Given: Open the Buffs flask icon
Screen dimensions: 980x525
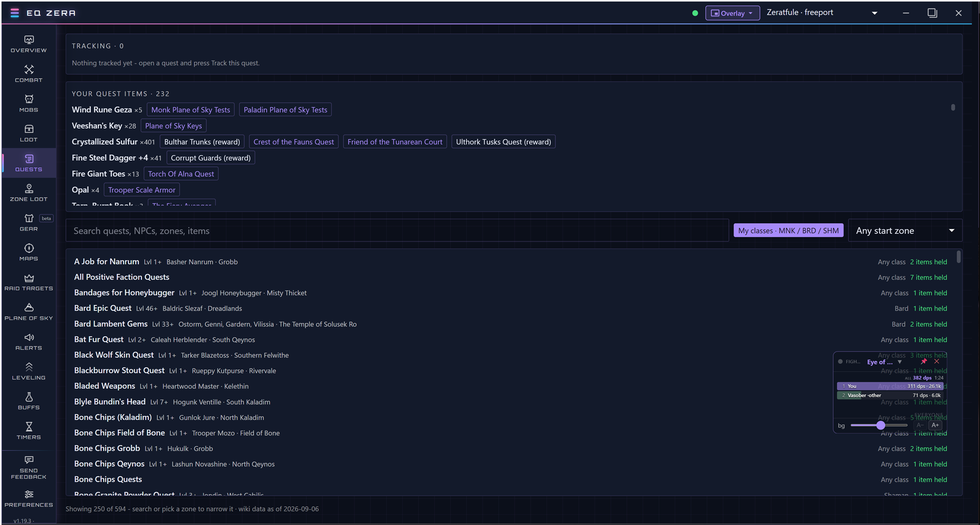Looking at the screenshot, I should 29,401.
